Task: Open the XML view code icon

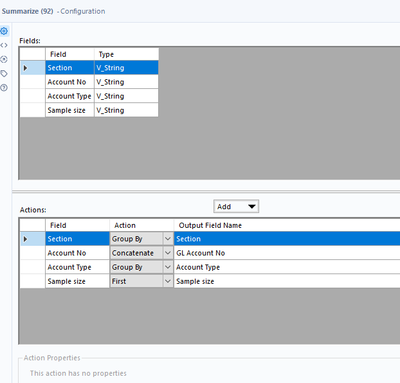Action: click(4, 45)
